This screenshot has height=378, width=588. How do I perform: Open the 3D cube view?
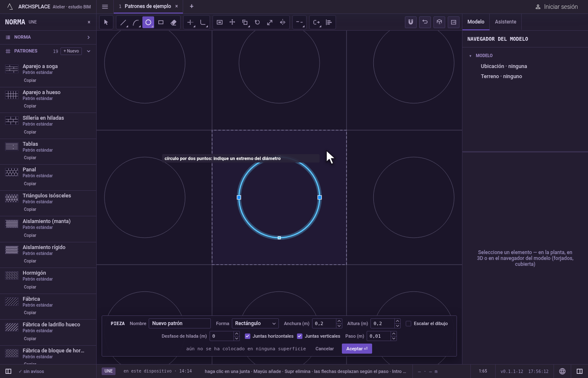pos(439,22)
